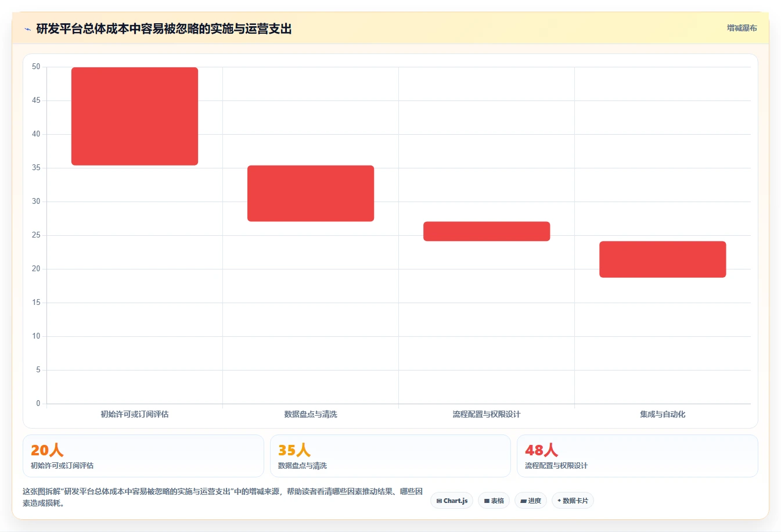Screen dimensions: 781x532
Task: Click the x-axis label 初始许可或订阅评估
Action: pyautogui.click(x=135, y=414)
